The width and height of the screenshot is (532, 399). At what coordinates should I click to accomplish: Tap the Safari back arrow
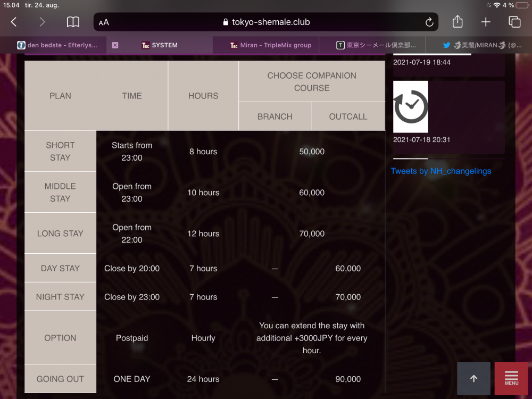(14, 22)
